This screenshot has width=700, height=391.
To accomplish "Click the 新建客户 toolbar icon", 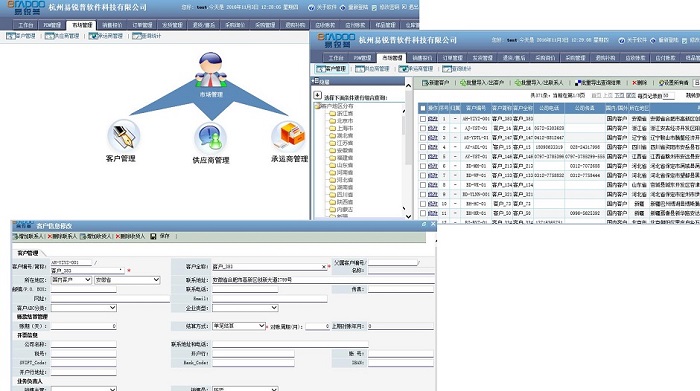I will pos(425,83).
